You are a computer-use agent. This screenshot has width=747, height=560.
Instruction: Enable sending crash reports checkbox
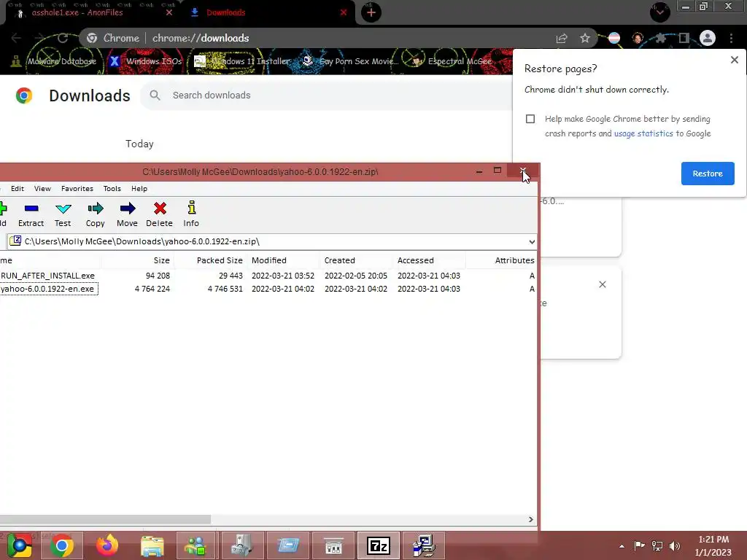tap(530, 119)
